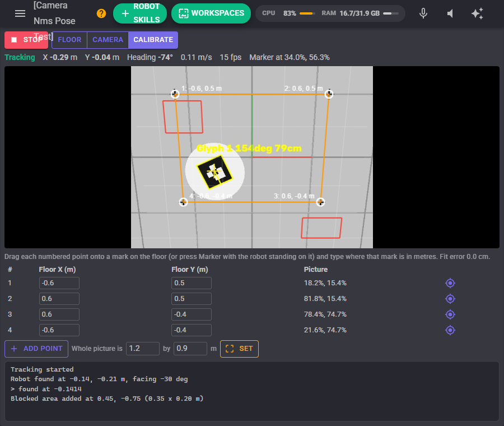Edit Floor Y field for point 3
Screen dimensions: 504x426
pos(192,314)
